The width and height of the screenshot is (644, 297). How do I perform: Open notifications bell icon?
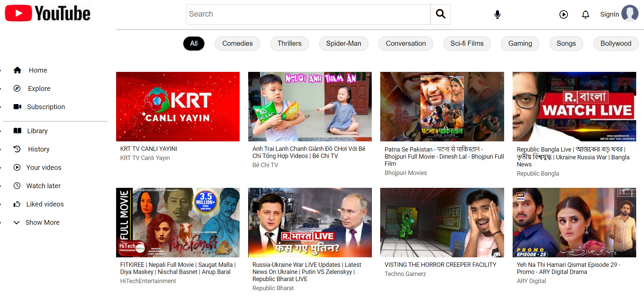(585, 14)
